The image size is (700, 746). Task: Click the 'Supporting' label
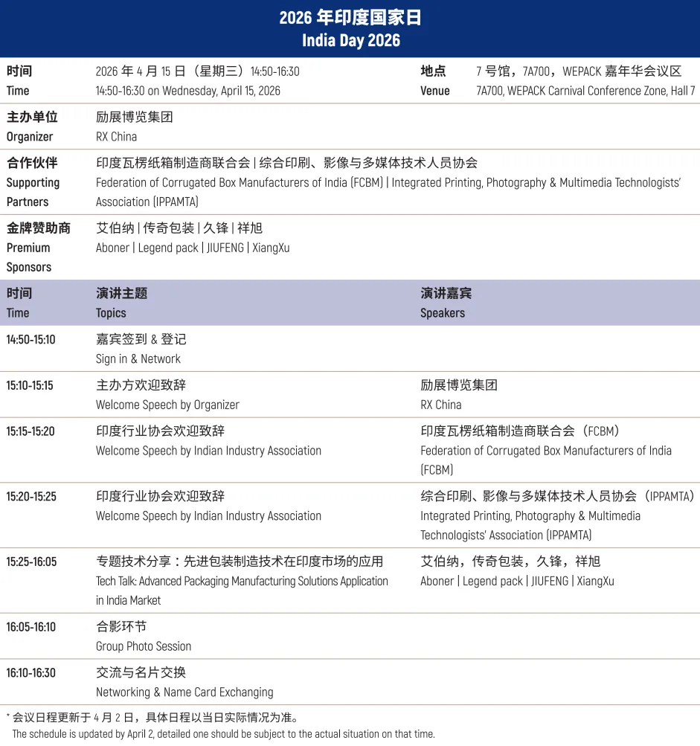[x=33, y=183]
